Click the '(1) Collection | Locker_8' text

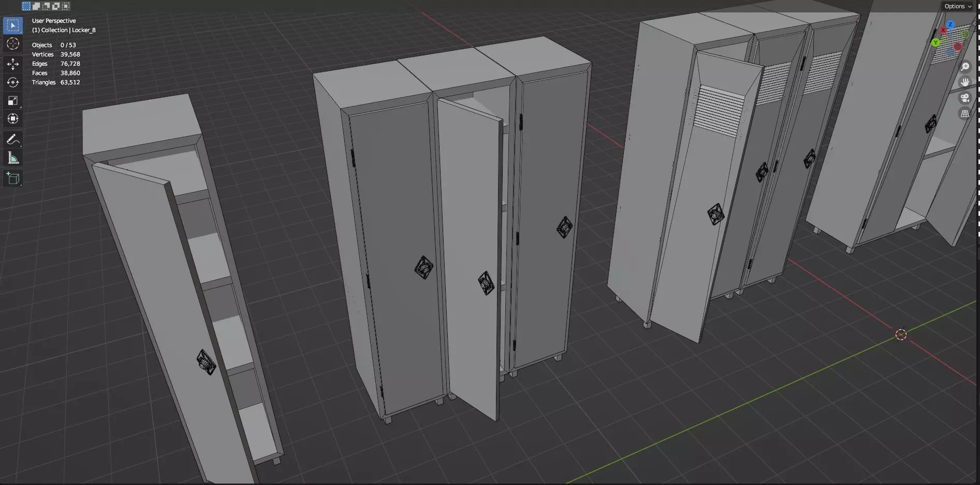[64, 30]
